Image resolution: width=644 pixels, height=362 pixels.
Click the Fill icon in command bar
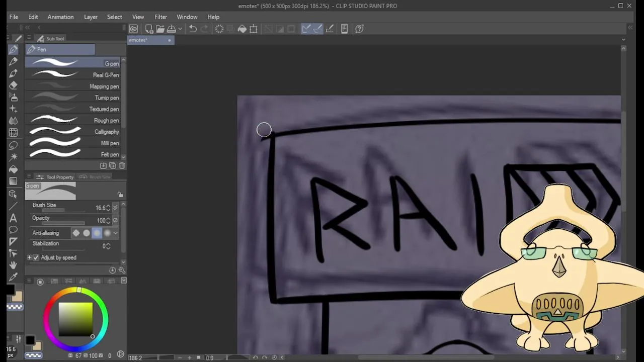point(242,29)
